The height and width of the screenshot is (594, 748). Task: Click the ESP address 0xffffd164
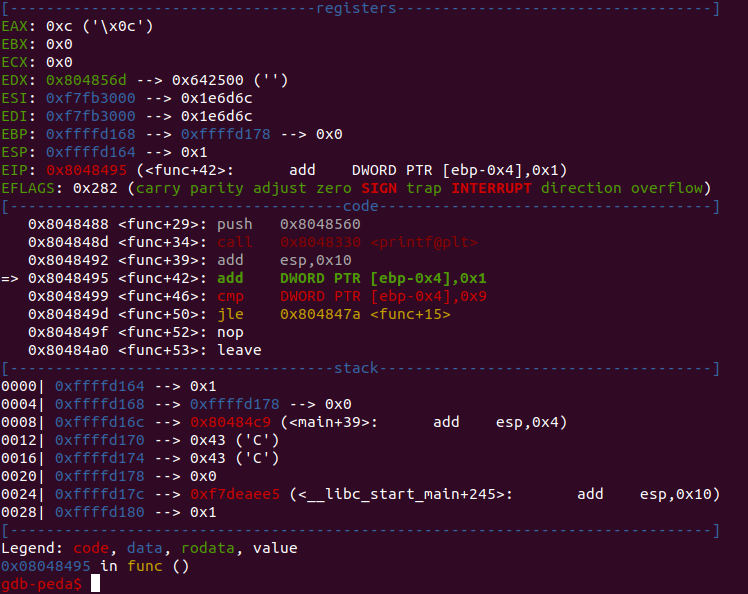click(91, 152)
